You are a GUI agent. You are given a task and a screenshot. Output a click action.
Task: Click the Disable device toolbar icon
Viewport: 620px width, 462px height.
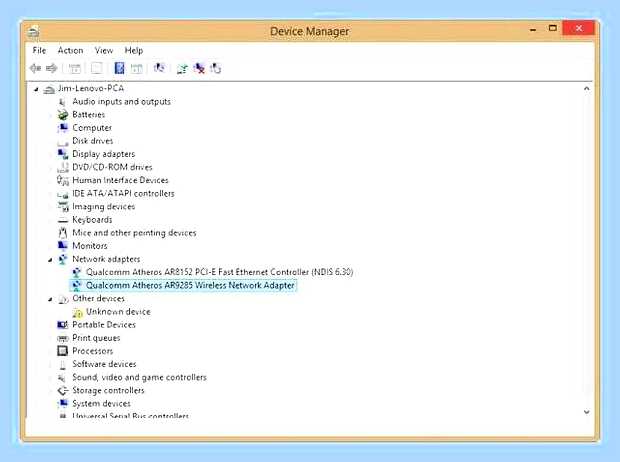click(216, 68)
